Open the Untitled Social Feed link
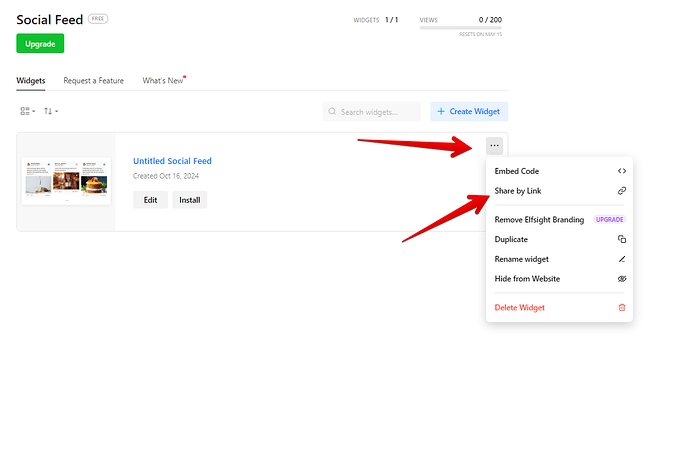Viewport: 690px width, 453px height. 172,161
